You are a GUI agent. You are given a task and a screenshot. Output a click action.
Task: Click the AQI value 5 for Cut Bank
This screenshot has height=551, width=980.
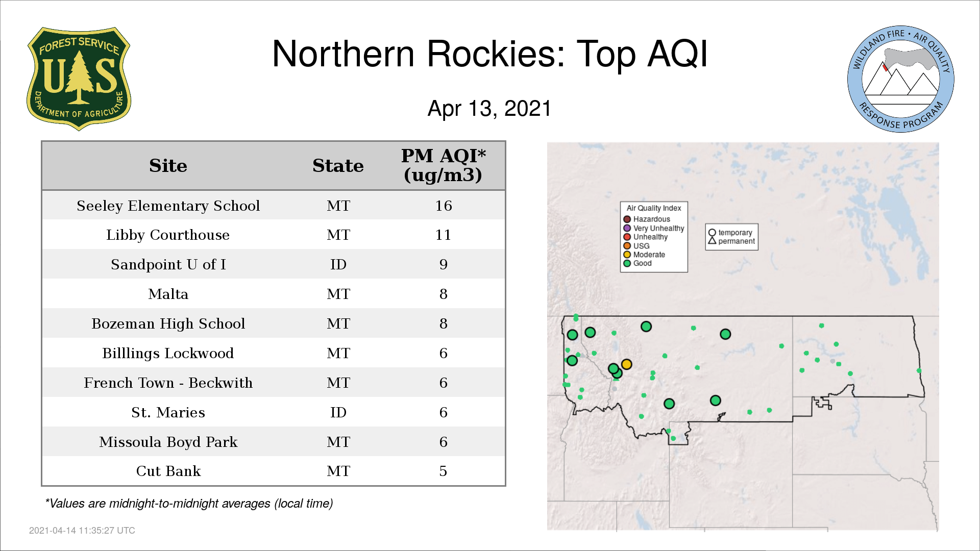pos(443,471)
